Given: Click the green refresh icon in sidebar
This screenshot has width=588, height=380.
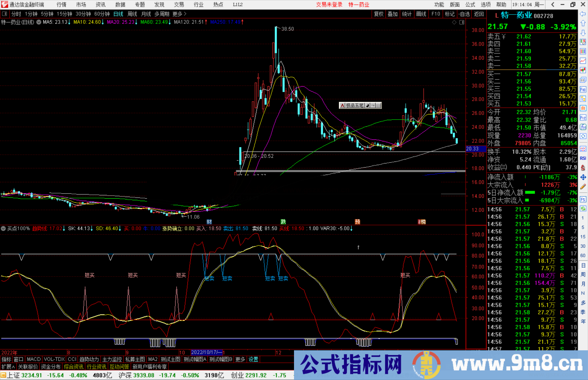Looking at the screenshot, I should coord(583,209).
